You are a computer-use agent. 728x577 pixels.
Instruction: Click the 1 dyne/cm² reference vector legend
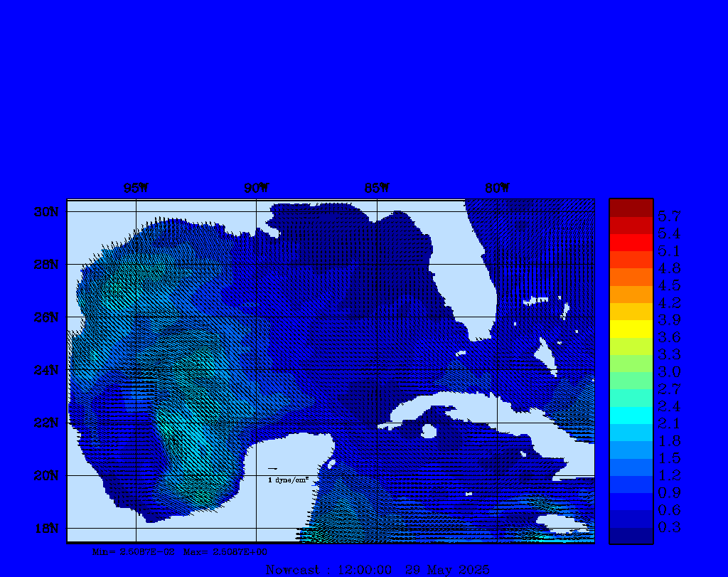(287, 480)
